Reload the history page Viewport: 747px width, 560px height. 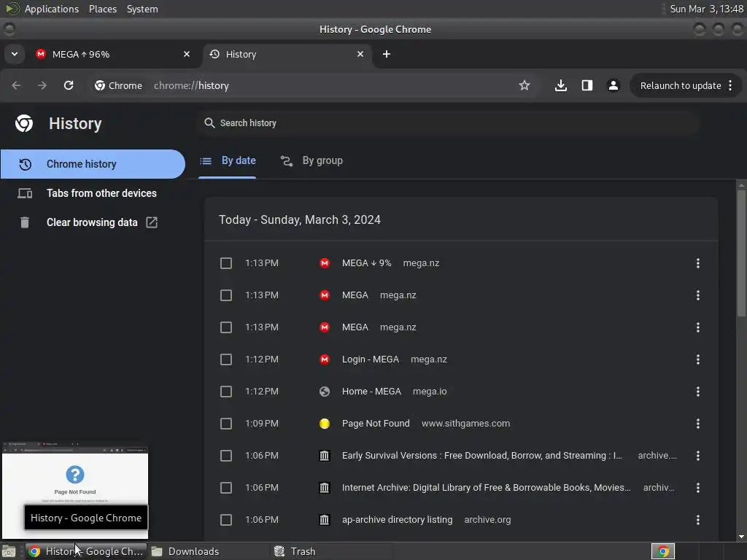click(x=69, y=85)
